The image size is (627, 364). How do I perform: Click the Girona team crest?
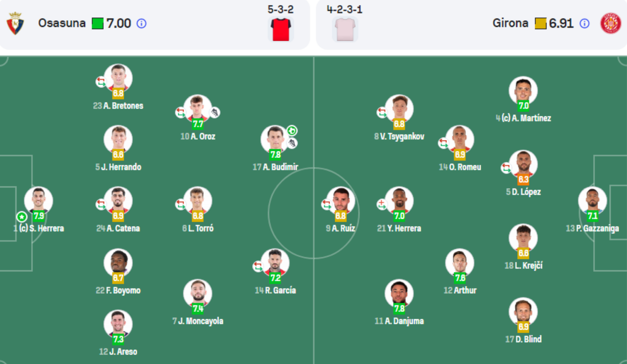click(610, 23)
